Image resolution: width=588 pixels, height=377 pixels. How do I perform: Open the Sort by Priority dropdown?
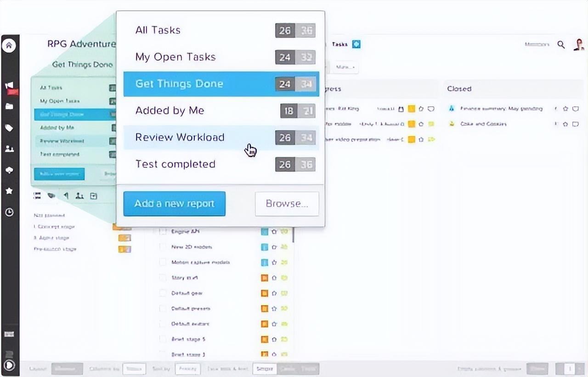188,369
